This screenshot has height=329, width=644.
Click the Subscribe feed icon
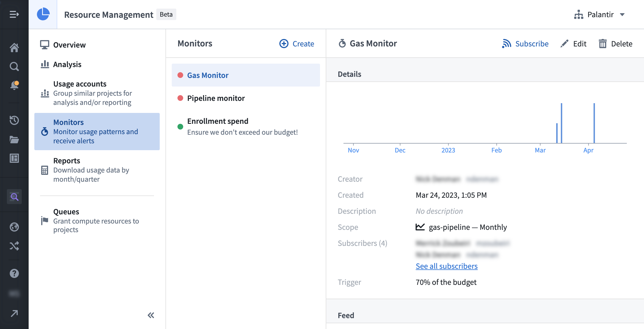(x=506, y=44)
